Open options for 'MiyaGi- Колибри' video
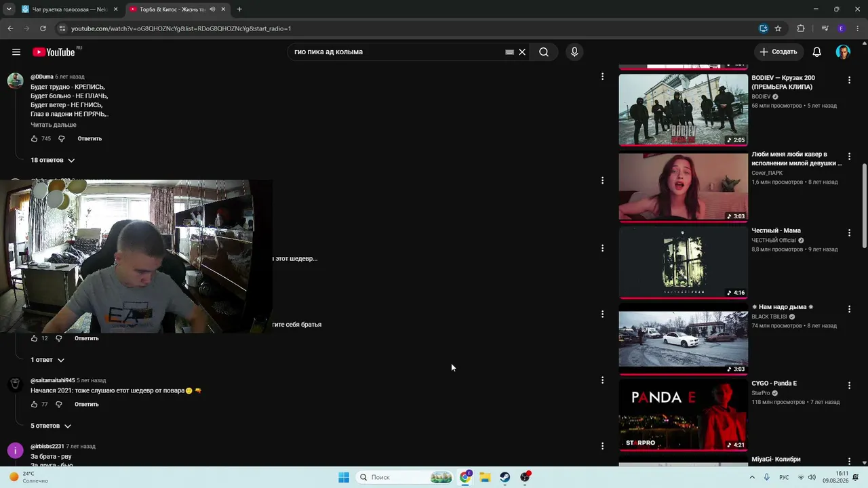The width and height of the screenshot is (868, 488). pyautogui.click(x=849, y=462)
